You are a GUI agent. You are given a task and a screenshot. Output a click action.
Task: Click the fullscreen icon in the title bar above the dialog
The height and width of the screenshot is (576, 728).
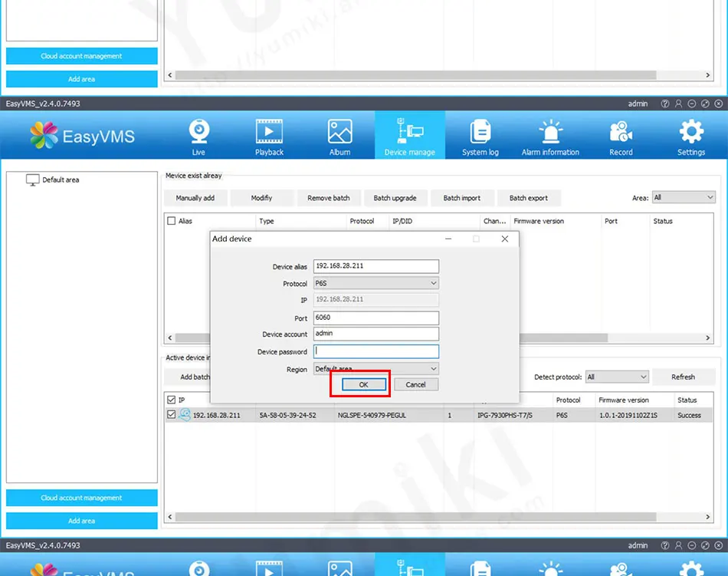pos(705,104)
